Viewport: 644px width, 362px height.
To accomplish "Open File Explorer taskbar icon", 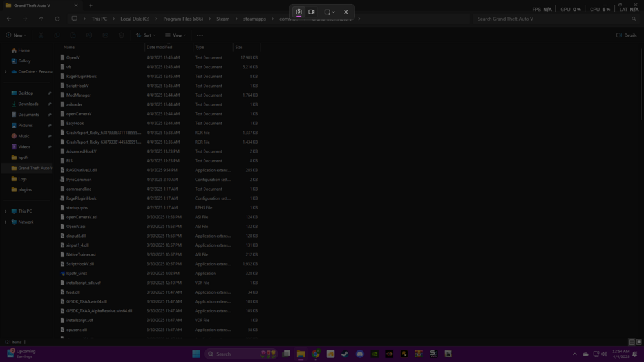I will (x=301, y=354).
